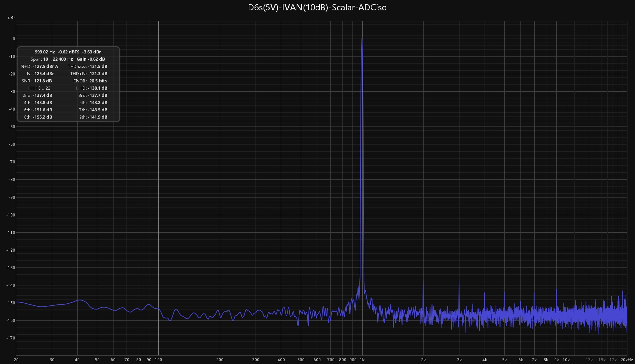Click the "dBr" y-axis unit label
This screenshot has width=635, height=364.
[x=11, y=17]
